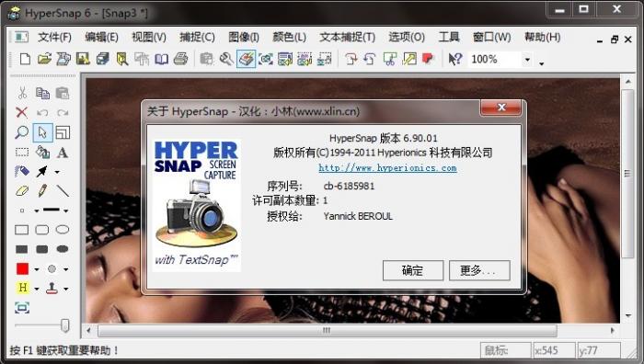
Task: Open the 图像(I) menu
Action: [x=244, y=38]
